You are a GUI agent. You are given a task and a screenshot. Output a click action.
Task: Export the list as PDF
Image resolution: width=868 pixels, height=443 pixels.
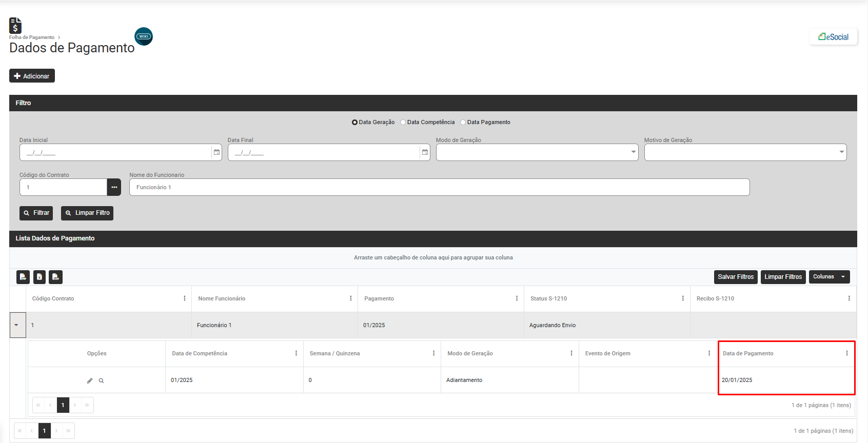[23, 277]
